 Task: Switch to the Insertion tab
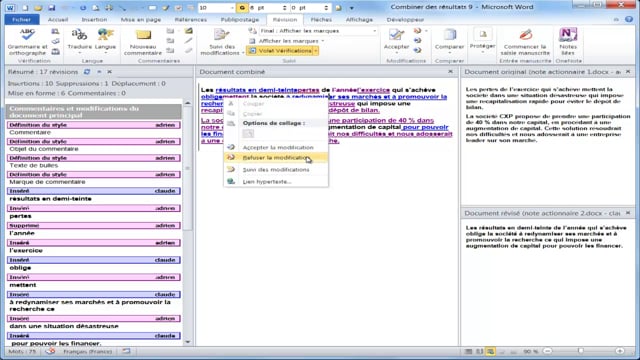pyautogui.click(x=94, y=19)
